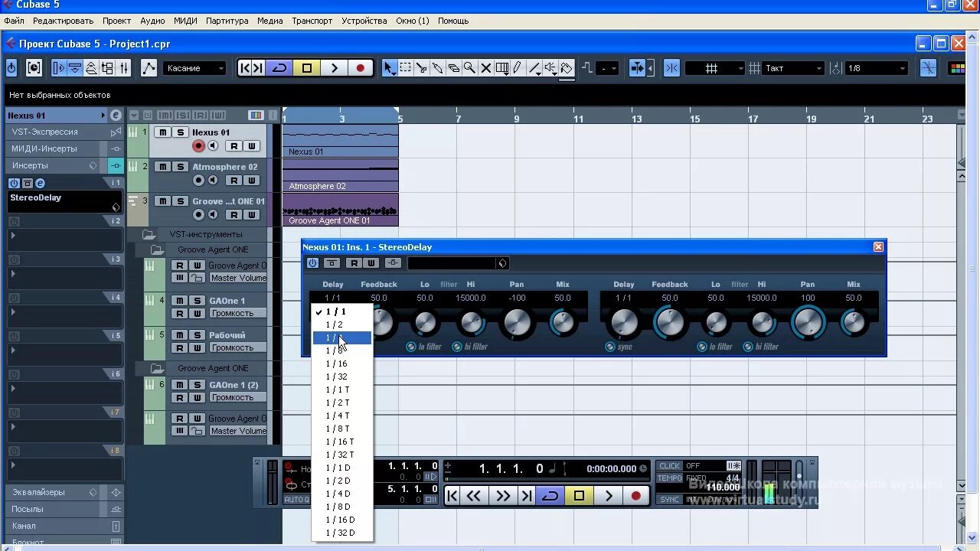Image resolution: width=980 pixels, height=551 pixels.
Task: Toggle CLICK metronome in transport
Action: pos(670,465)
